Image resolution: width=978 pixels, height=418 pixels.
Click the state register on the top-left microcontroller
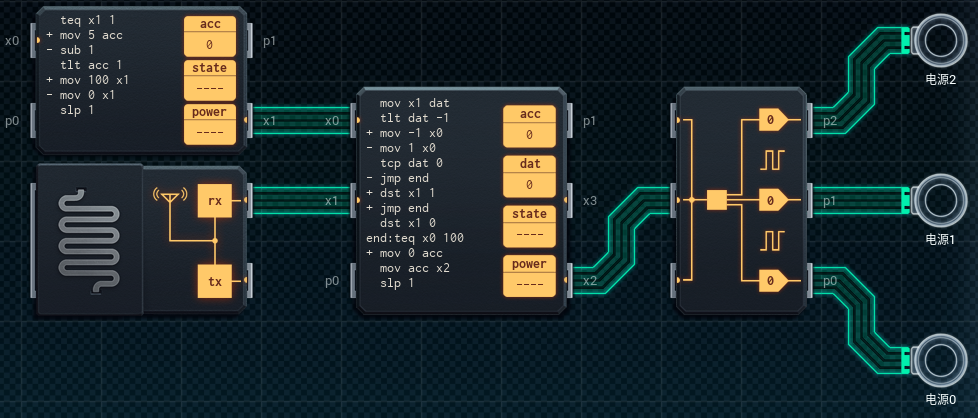(x=210, y=78)
